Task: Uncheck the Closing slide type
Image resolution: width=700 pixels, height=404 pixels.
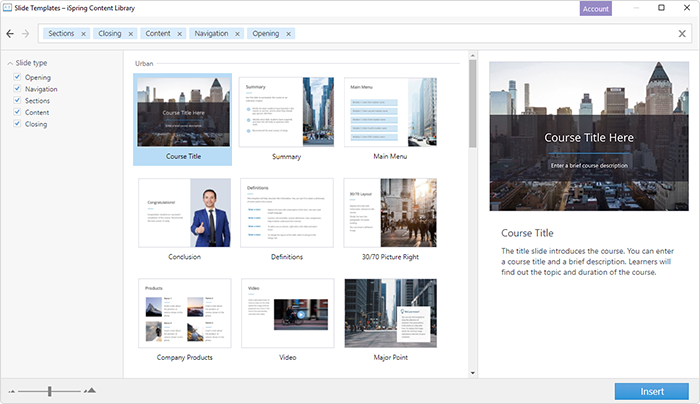Action: coord(17,123)
